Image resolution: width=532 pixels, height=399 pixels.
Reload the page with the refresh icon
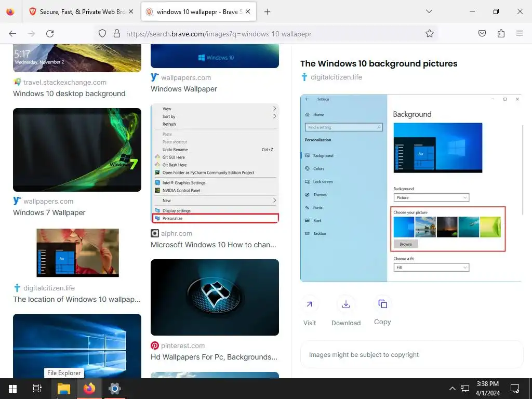(50, 34)
